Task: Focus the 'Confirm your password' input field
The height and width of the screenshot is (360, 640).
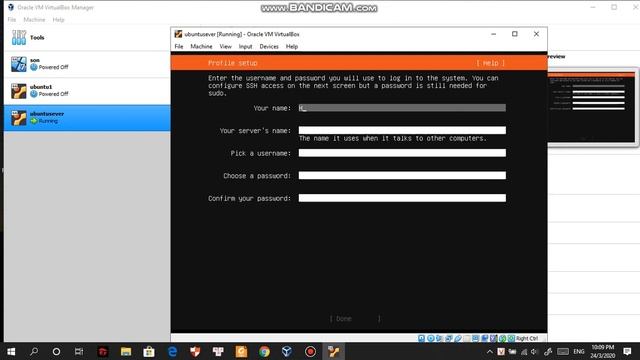Action: click(402, 198)
